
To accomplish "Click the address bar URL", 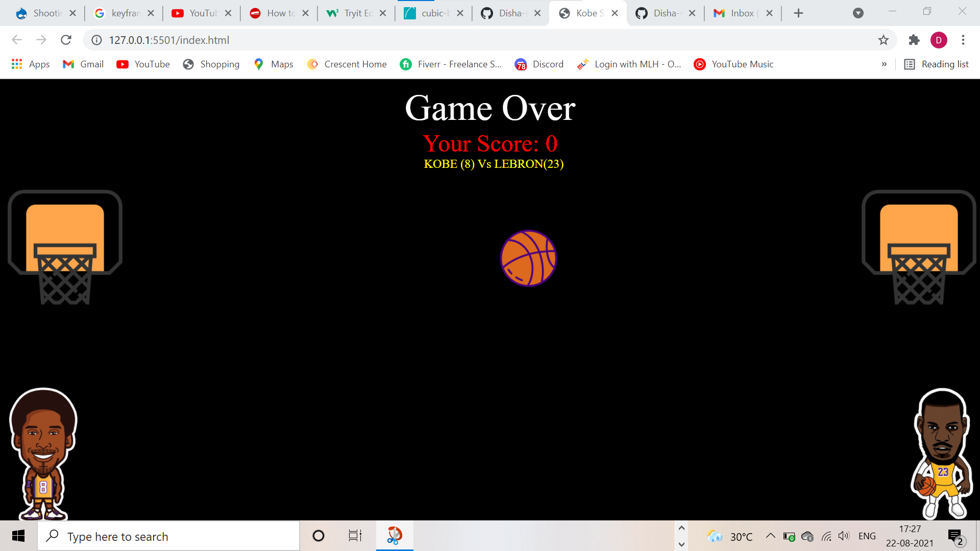I will coord(169,40).
